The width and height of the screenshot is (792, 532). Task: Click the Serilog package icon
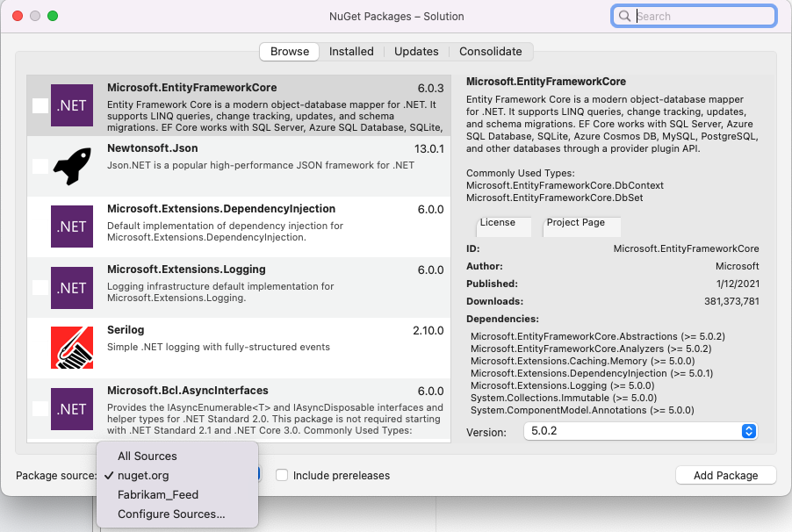[x=70, y=346]
